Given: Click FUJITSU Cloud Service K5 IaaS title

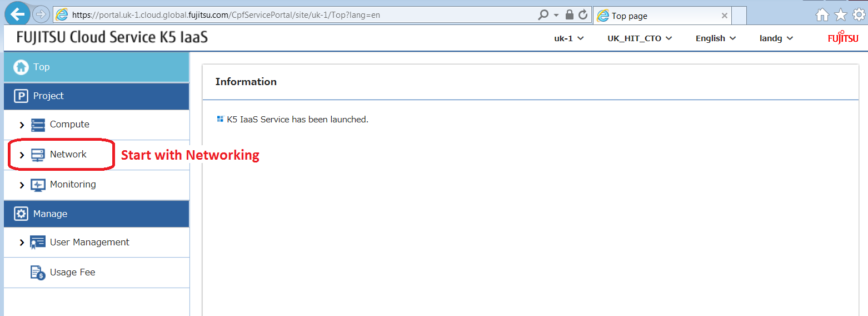Looking at the screenshot, I should tap(112, 38).
